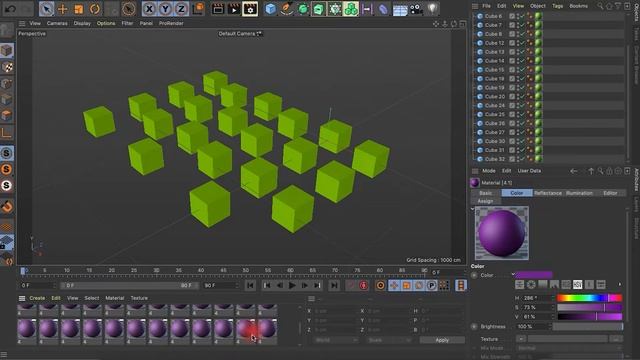The image size is (640, 360).
Task: Enable Axis mode L-shaped icon
Action: click(7, 132)
